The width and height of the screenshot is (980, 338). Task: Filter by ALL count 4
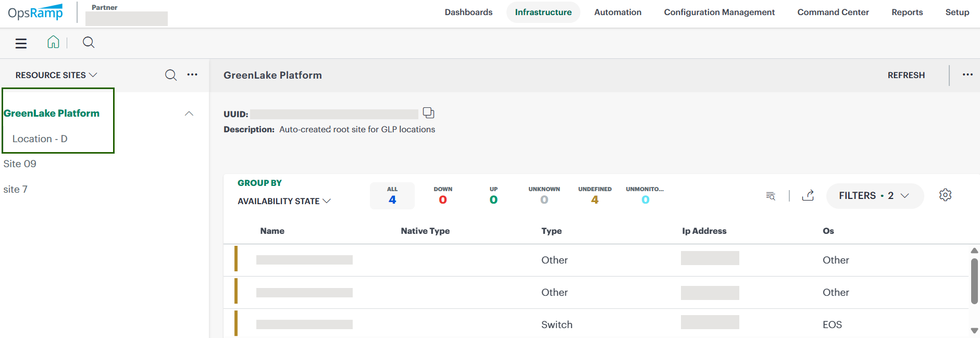tap(392, 196)
